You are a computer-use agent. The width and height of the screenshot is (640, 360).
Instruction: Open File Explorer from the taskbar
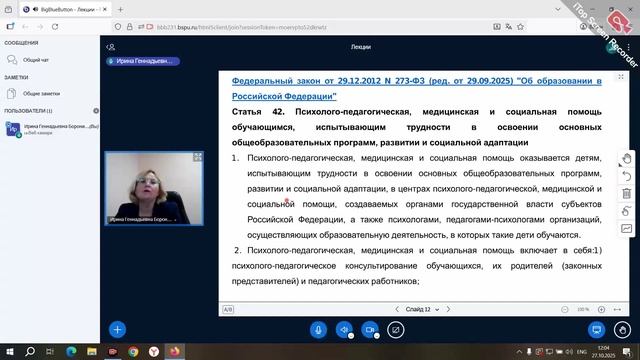point(91,351)
